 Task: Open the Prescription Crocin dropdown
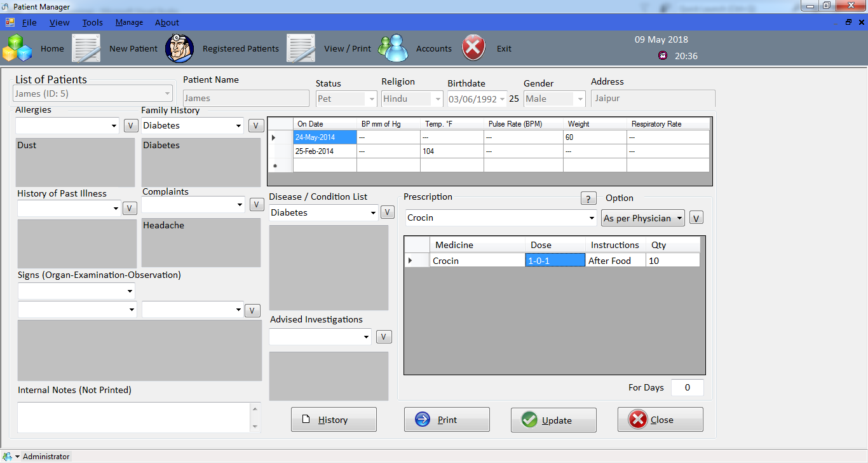pyautogui.click(x=592, y=218)
